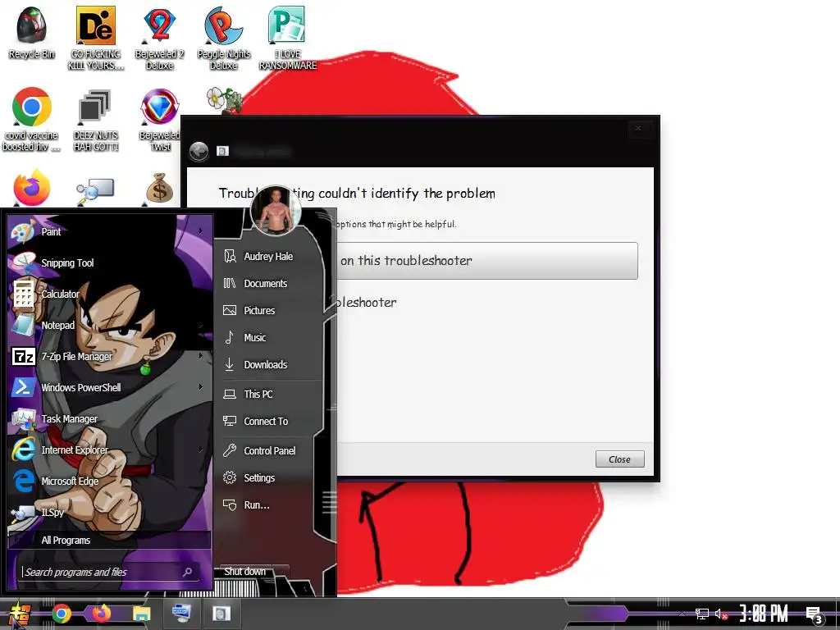Open Connect To from Start menu
Screen dimensions: 840x630
coord(266,421)
